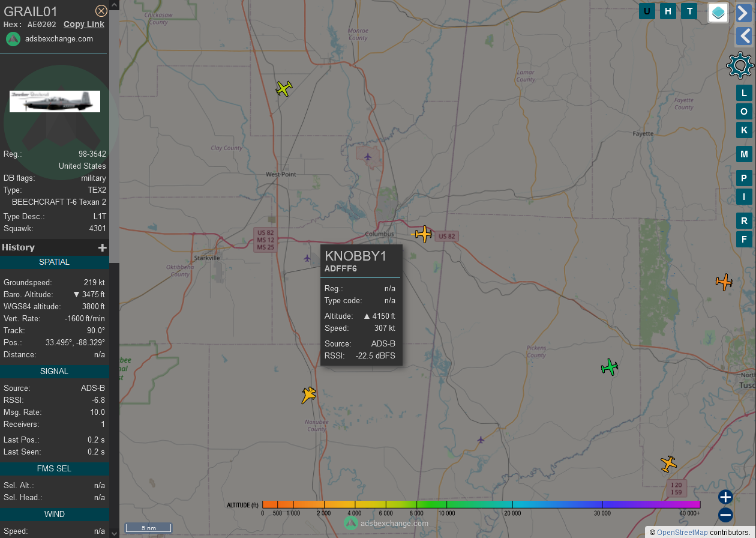756x538 pixels.
Task: Click the 10 000 mark on altitude color legend
Action: click(446, 513)
